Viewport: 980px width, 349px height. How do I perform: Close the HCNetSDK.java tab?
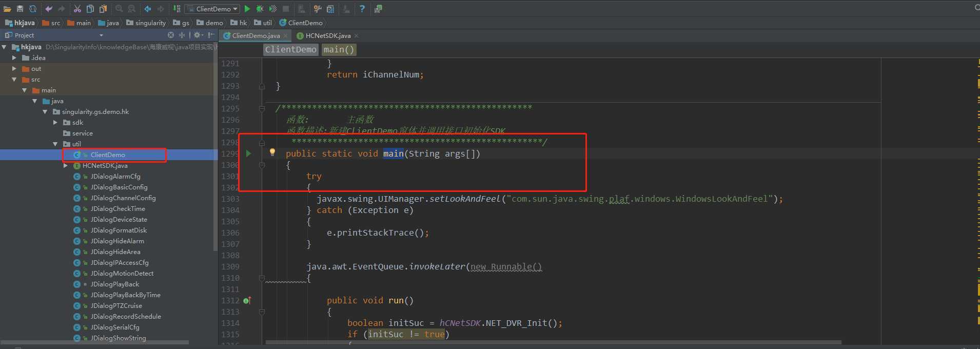tap(356, 35)
